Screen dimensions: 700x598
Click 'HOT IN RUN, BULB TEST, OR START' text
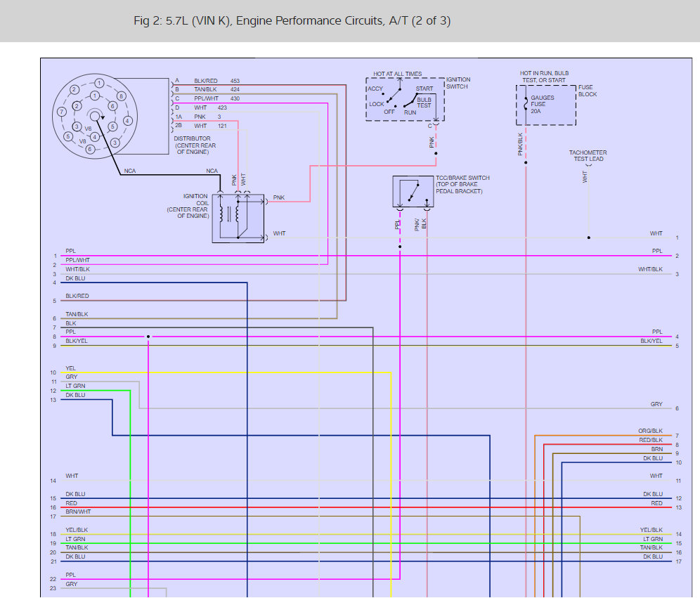click(544, 77)
